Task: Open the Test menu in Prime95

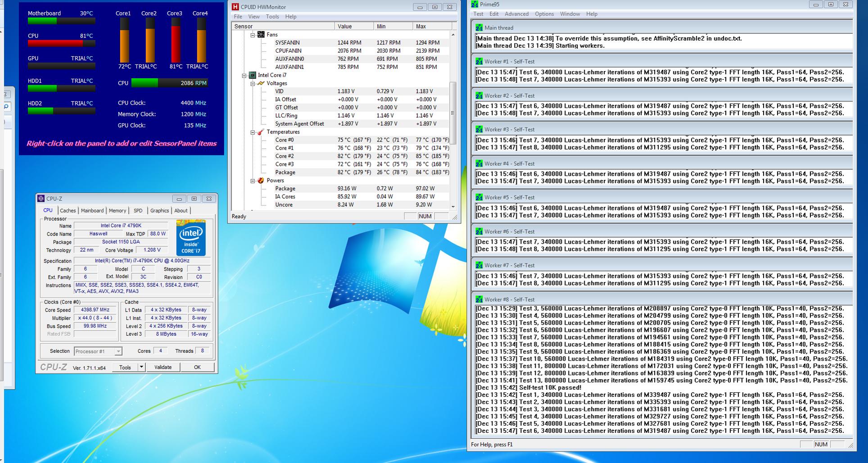Action: coord(479,14)
